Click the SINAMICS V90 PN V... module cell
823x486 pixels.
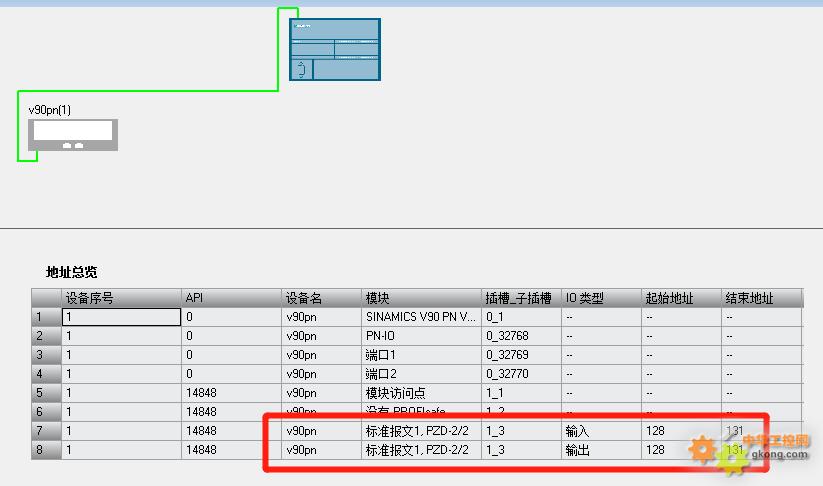421,317
